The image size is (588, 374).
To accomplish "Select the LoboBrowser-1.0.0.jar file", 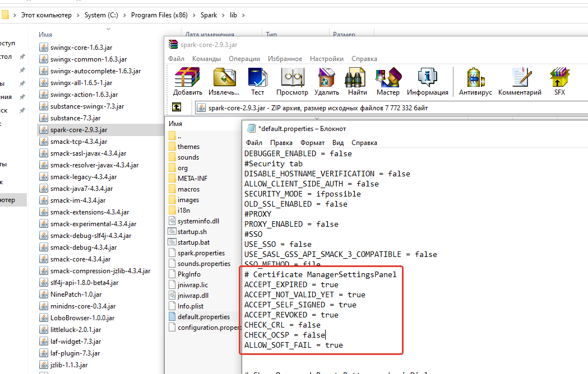I will pos(82,318).
